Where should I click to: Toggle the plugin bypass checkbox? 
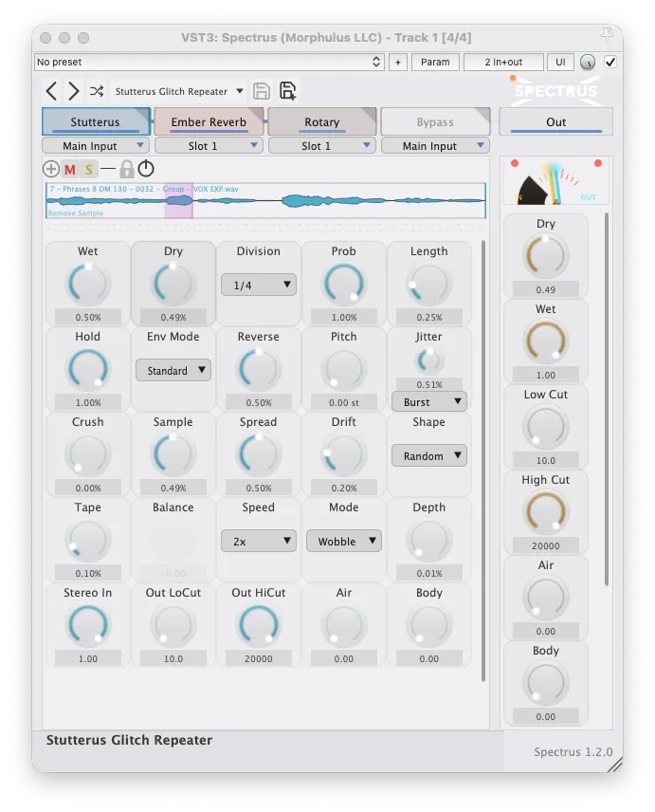[610, 63]
